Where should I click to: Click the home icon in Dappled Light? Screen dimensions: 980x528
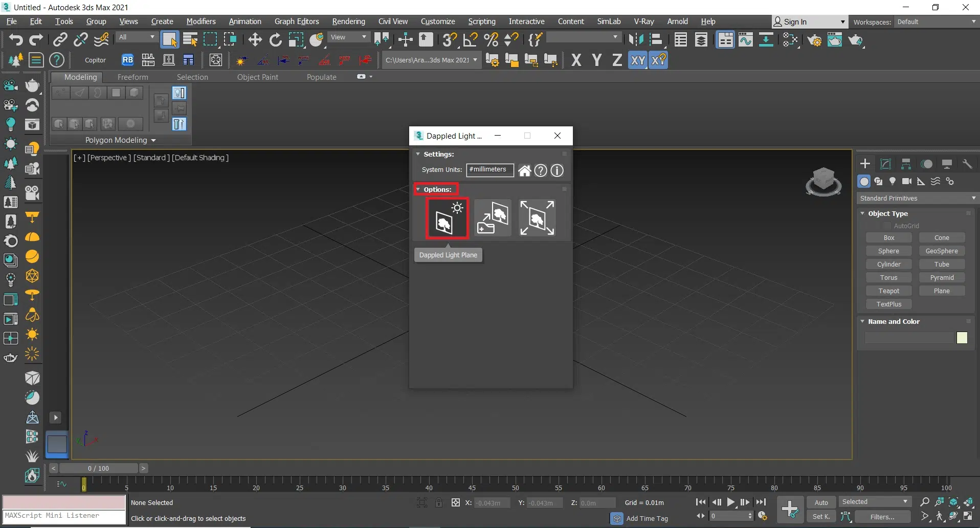pyautogui.click(x=524, y=170)
